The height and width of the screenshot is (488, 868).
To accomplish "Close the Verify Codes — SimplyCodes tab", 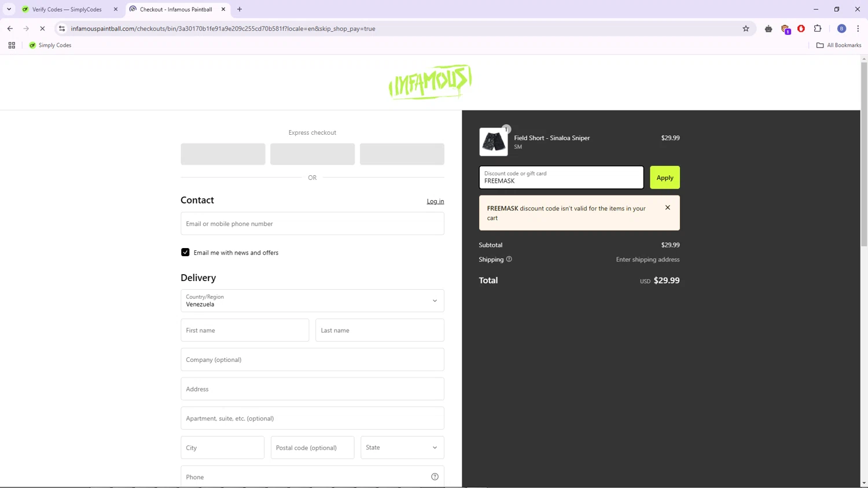I will (x=116, y=9).
